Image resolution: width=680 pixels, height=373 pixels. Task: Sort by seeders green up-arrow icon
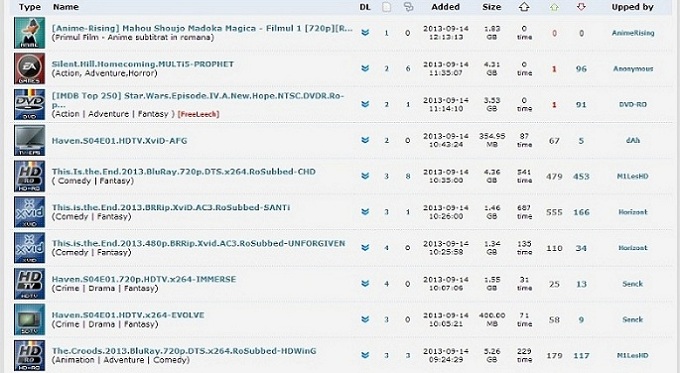554,7
